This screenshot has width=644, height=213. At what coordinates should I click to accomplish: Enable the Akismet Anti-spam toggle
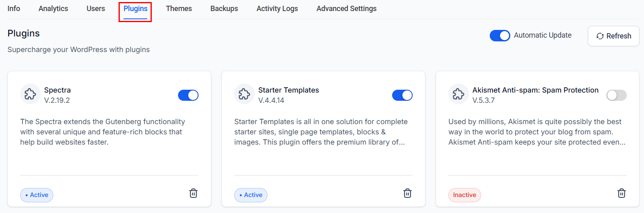coord(617,95)
